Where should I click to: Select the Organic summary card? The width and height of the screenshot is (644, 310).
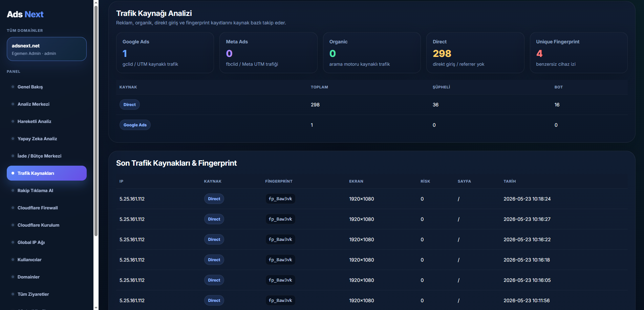(x=372, y=53)
